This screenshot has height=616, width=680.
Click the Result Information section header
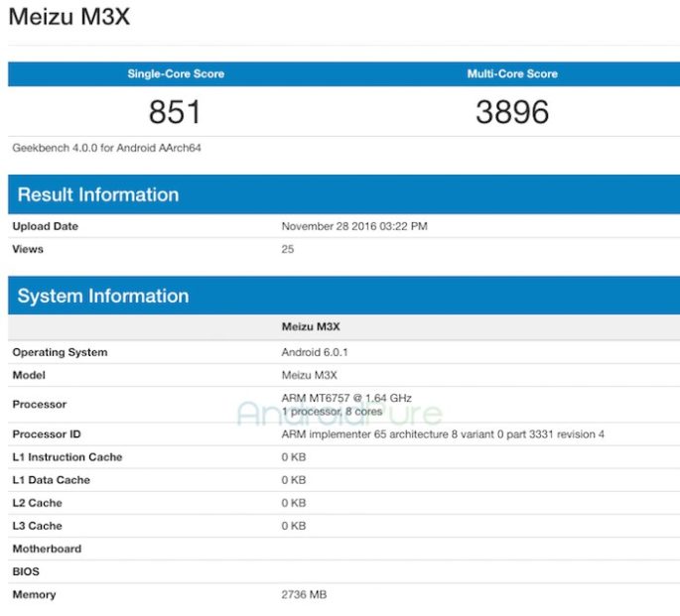coord(98,194)
